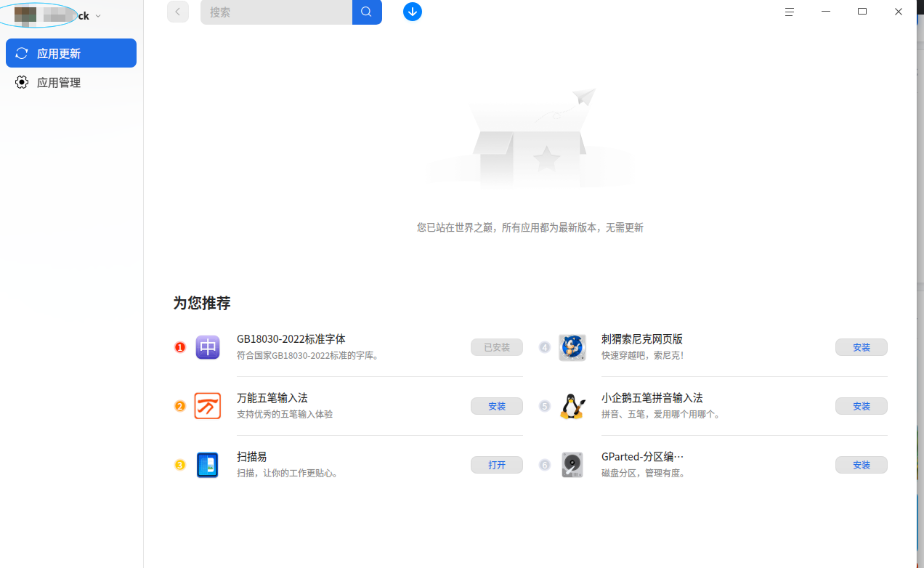Open 小企鹅五笔拼音输入法 title text
Screen dimensions: 924x568
click(652, 398)
